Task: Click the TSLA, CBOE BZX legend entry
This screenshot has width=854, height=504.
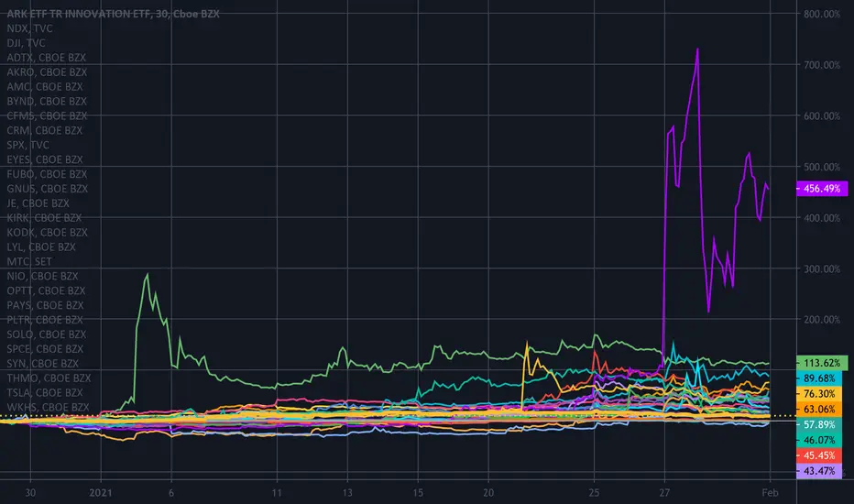Action: click(x=45, y=393)
